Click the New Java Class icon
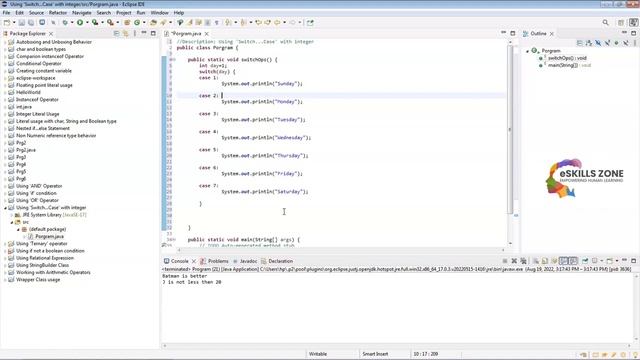This screenshot has width=640, height=360. point(137,22)
